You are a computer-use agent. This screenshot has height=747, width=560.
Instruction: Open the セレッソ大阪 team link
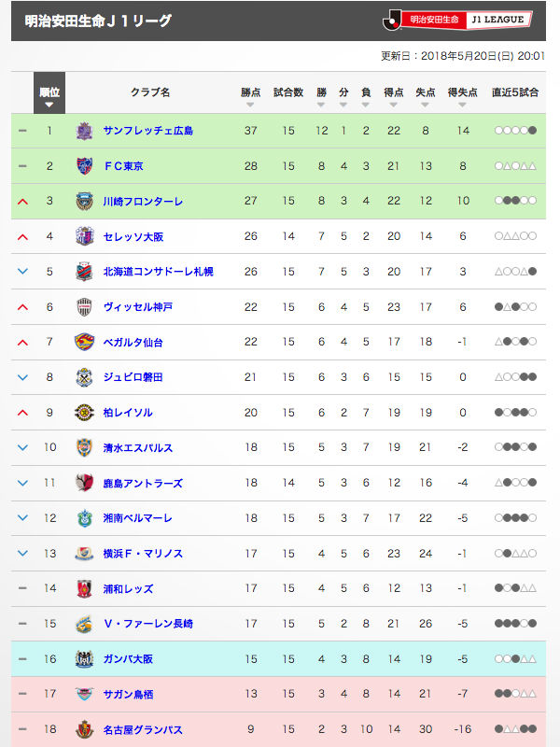[133, 237]
